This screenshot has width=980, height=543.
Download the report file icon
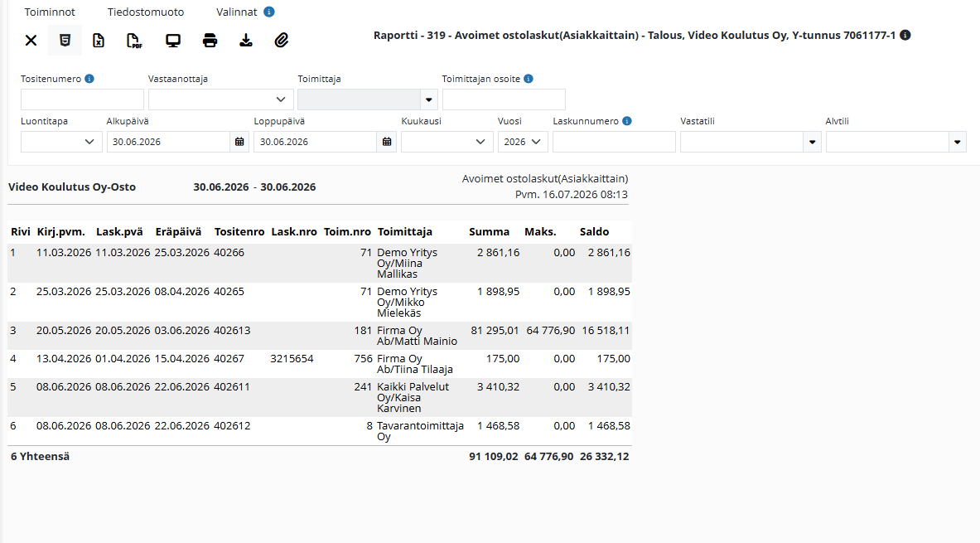246,41
